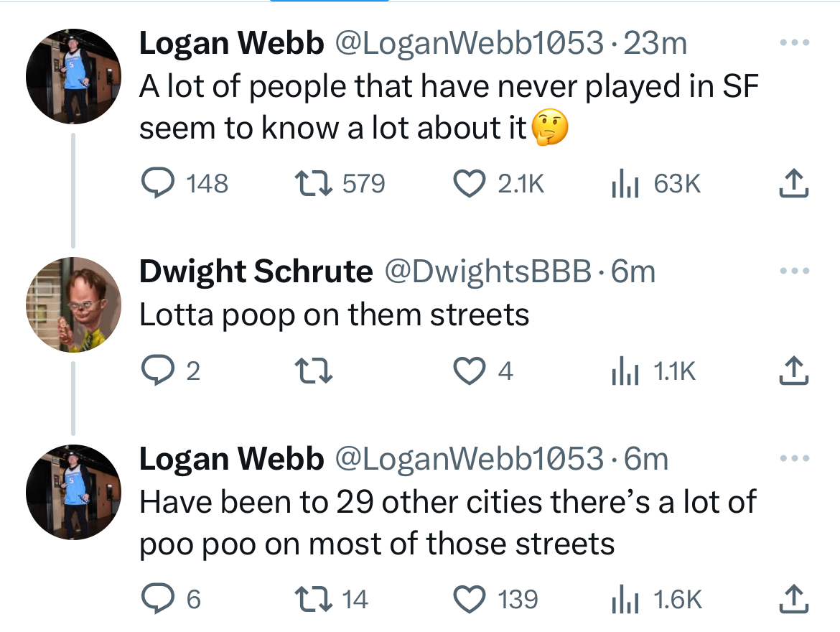Share Dwight Schrute's tweet
This screenshot has width=840, height=632.
(x=794, y=371)
